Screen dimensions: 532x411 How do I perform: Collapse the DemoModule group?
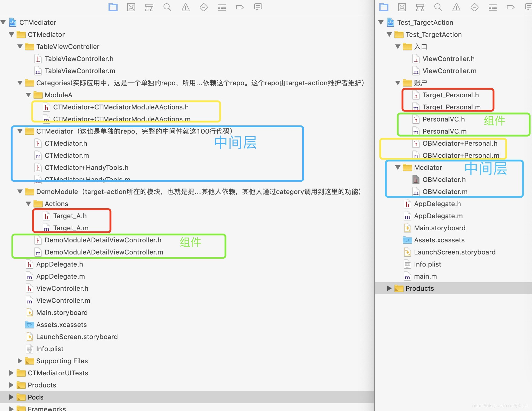[20, 192]
